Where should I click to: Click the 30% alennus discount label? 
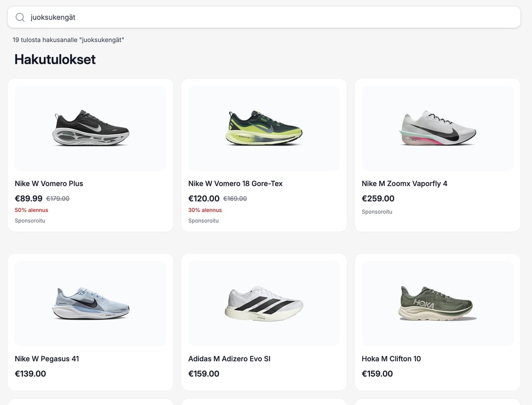coord(205,210)
